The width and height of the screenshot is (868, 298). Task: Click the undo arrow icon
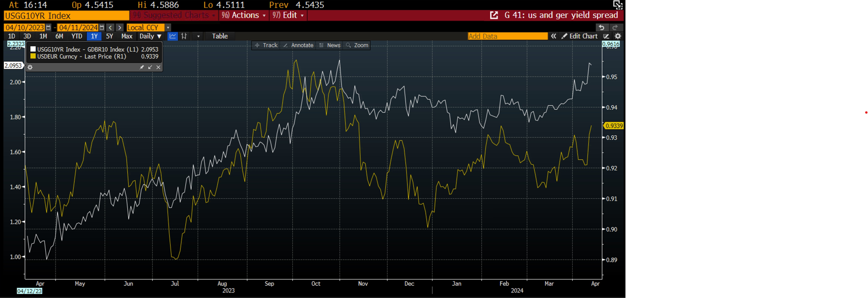(601, 28)
